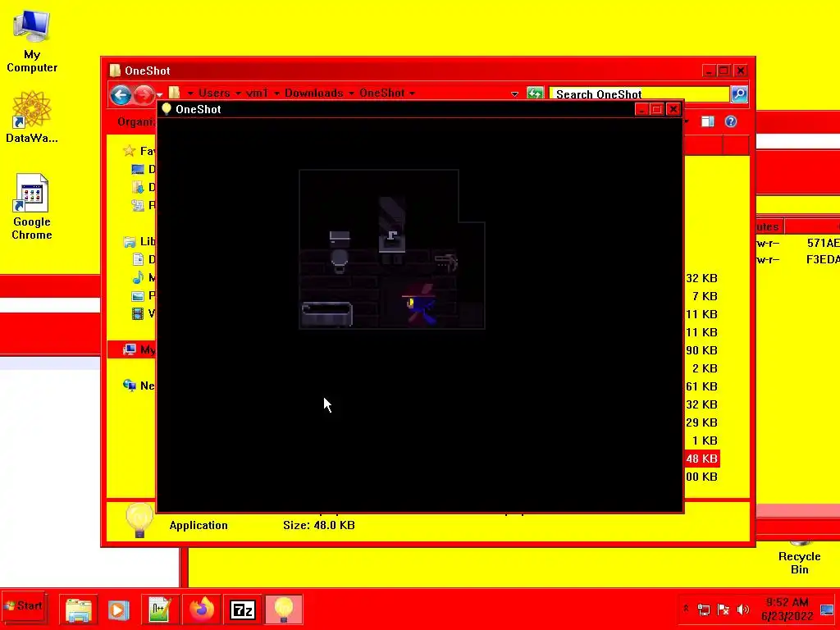Select Libraries in navigation pane

point(139,242)
